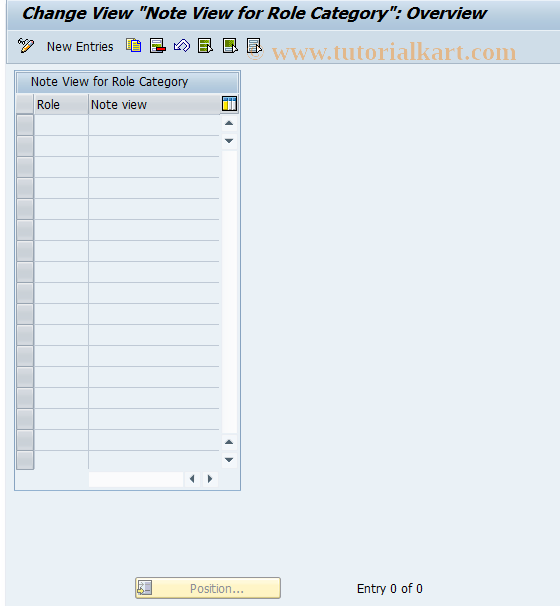Click horizontal scroll right arrow

210,479
